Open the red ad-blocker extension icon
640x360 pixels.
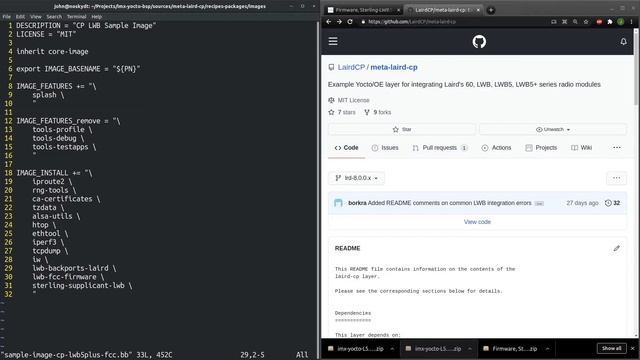[x=599, y=22]
